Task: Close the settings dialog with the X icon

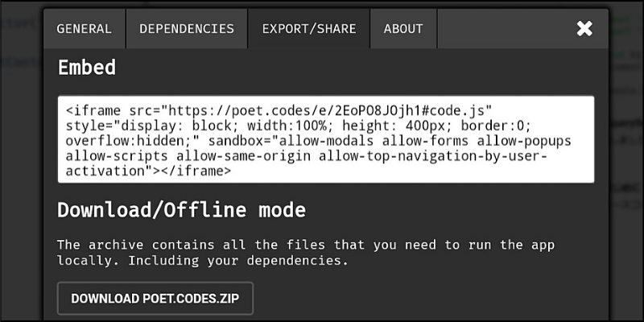Action: pos(584,29)
